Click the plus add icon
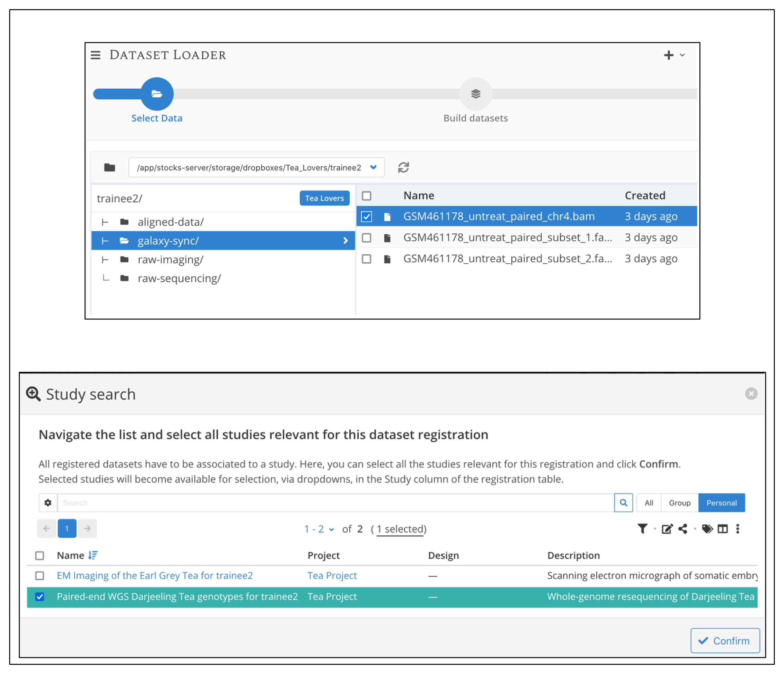Screen dimensions: 784x674 coord(669,55)
